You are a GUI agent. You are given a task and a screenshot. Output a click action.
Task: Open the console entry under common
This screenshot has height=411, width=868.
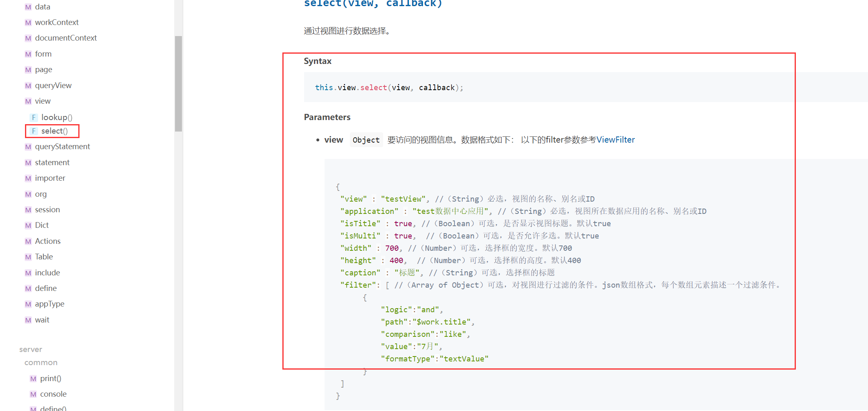click(x=53, y=394)
